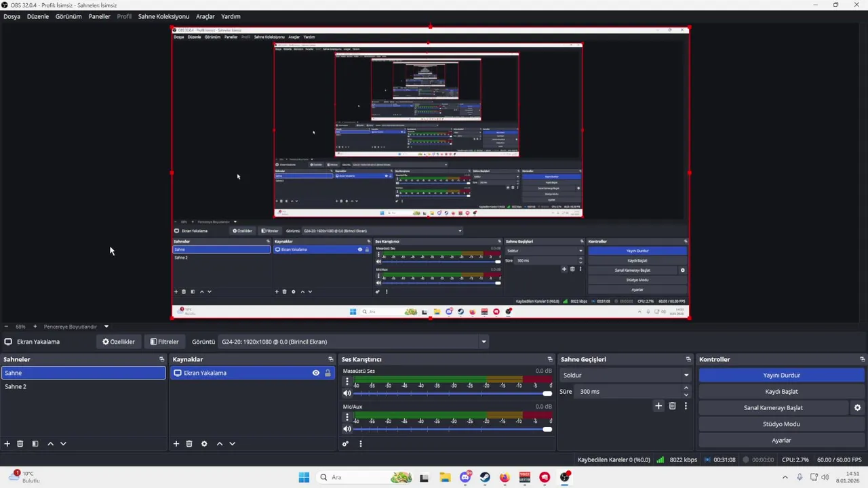Open the Paneller menu
This screenshot has height=488, width=868.
[99, 16]
